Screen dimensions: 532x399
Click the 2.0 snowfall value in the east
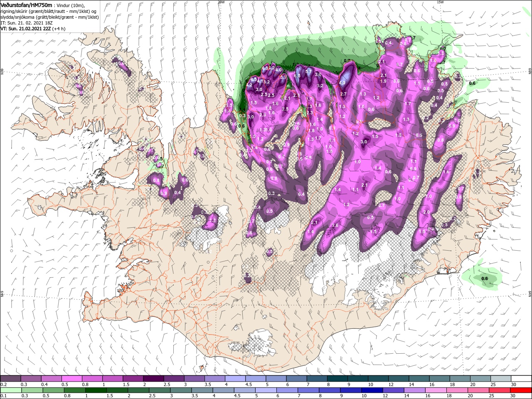point(426,212)
